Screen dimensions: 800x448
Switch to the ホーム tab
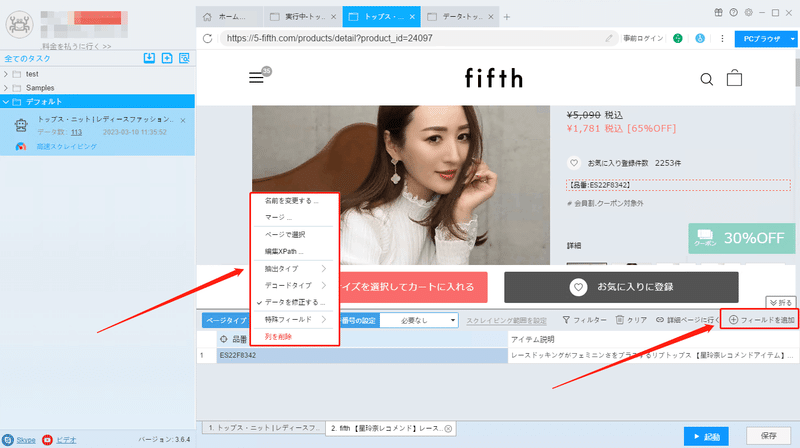[230, 17]
